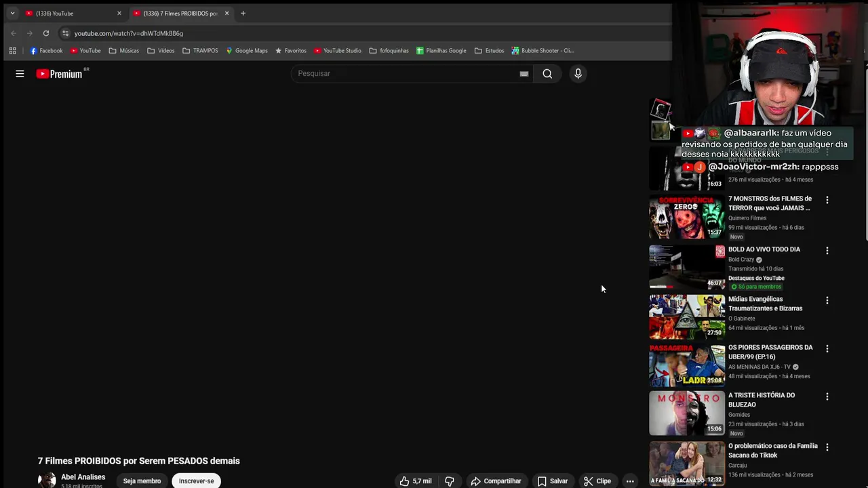The height and width of the screenshot is (488, 868).
Task: Open O Gabinete channel name
Action: pyautogui.click(x=742, y=319)
